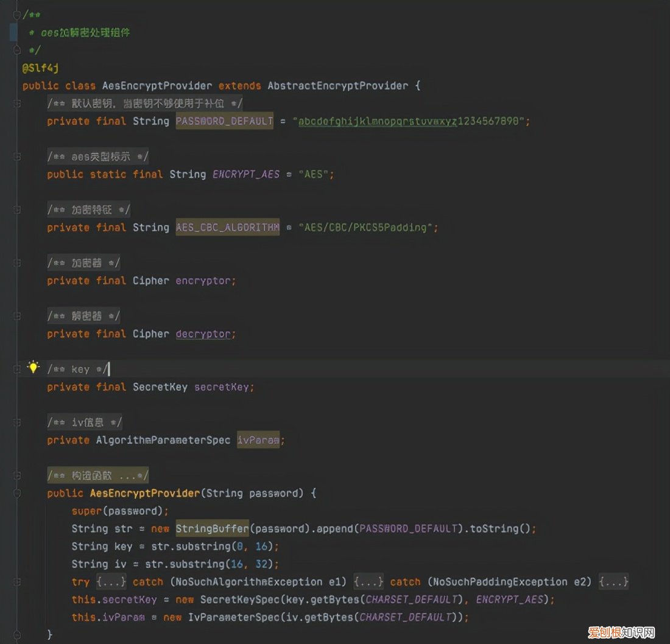Expand fold icon beside ivParam comment
670x644 pixels.
click(18, 422)
